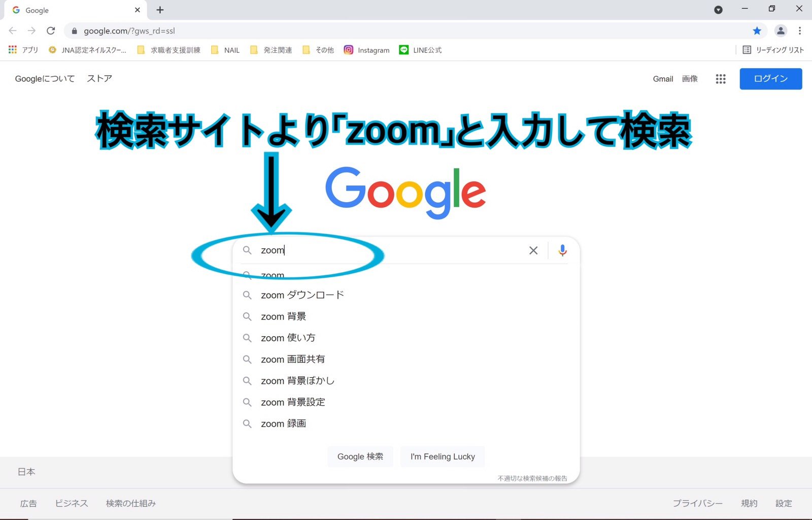Image resolution: width=812 pixels, height=520 pixels.
Task: Restore down the Chrome window
Action: click(x=772, y=9)
